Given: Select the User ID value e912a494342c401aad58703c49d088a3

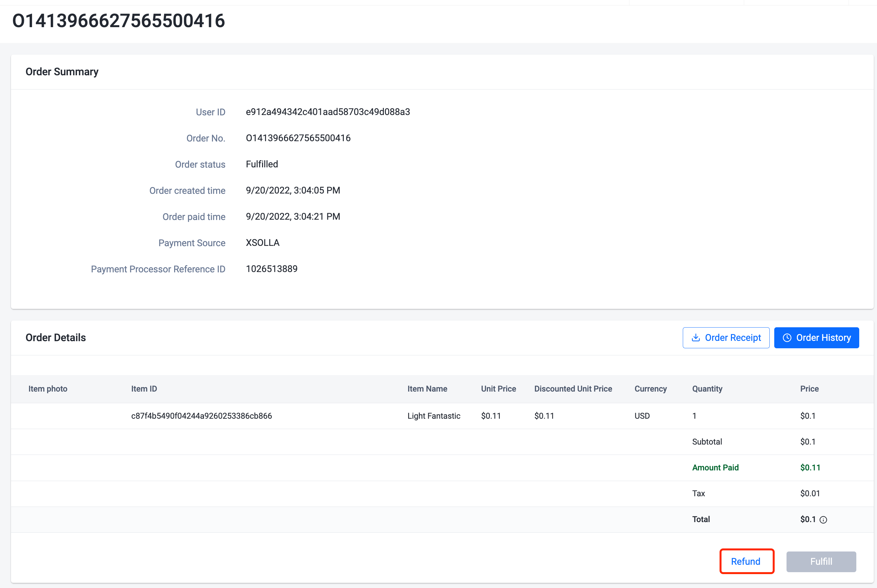Looking at the screenshot, I should [x=328, y=112].
